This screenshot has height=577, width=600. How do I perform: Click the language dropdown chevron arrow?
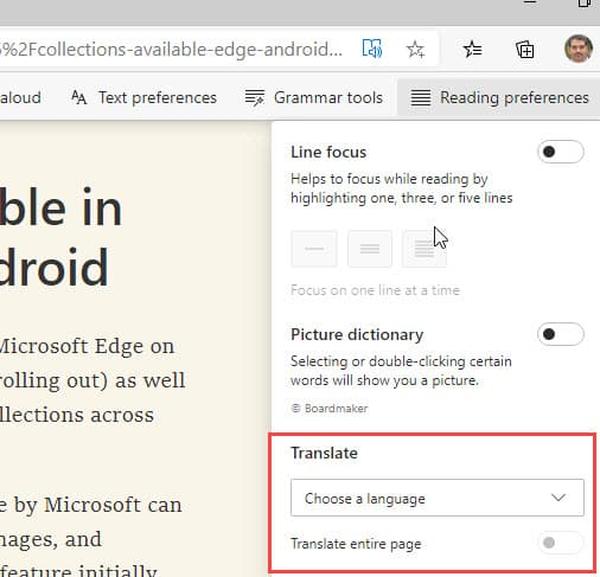point(559,498)
